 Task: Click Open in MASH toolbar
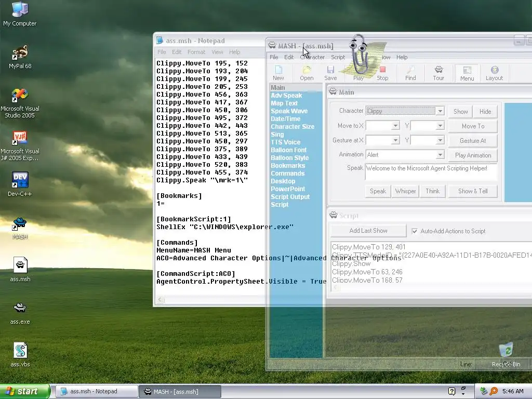pos(307,73)
